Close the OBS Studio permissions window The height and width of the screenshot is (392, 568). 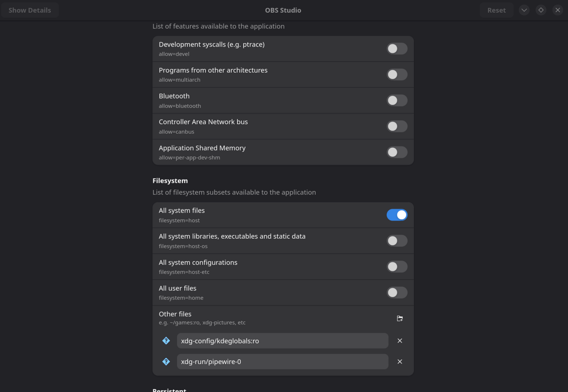click(558, 10)
